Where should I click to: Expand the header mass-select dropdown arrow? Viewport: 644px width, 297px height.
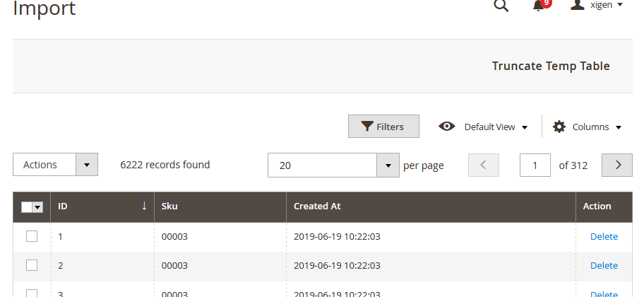(37, 207)
